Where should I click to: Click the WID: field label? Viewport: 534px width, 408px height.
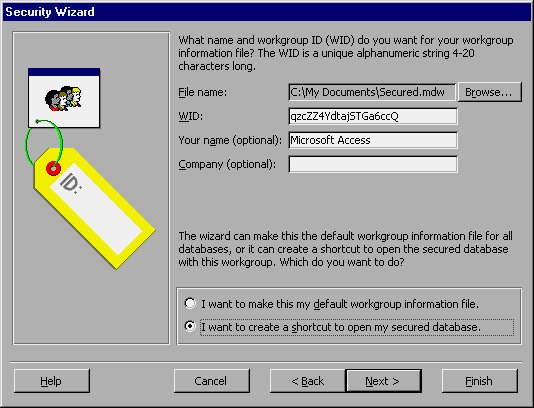pos(190,116)
